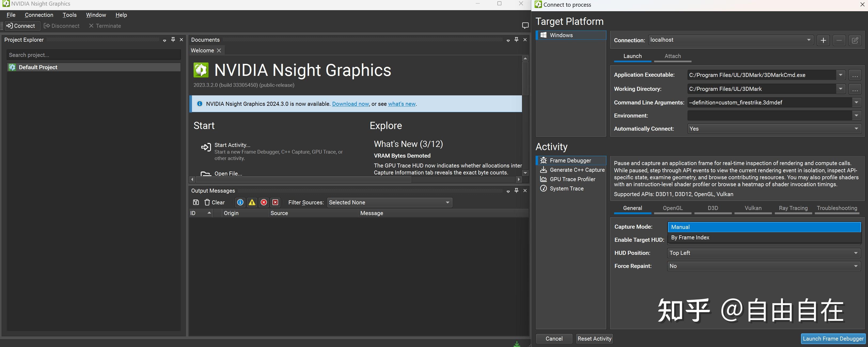
Task: Open the HUD Position dropdown
Action: pos(763,253)
